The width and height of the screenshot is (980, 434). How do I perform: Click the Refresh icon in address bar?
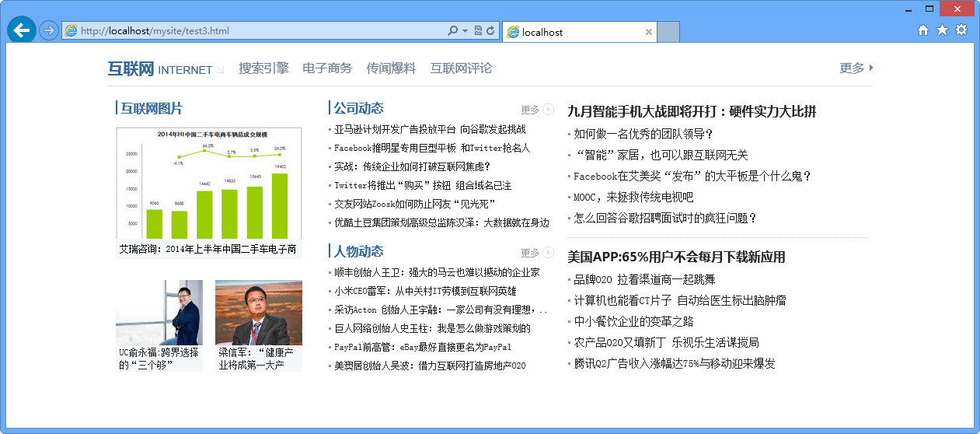(x=490, y=31)
